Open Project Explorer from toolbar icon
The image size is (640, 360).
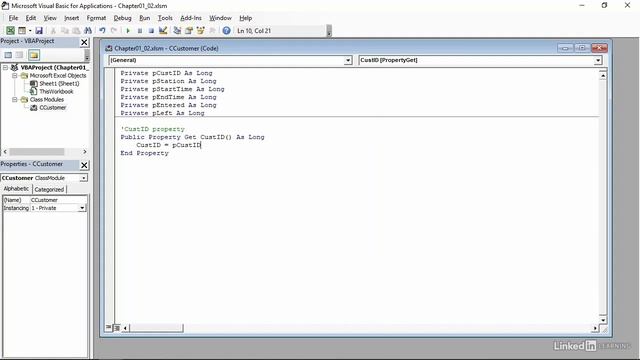click(x=177, y=31)
